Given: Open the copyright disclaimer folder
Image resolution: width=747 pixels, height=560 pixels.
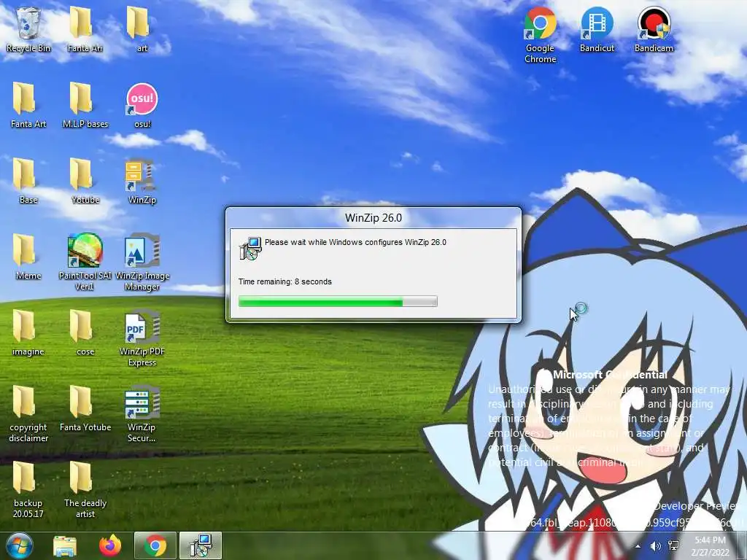Looking at the screenshot, I should click(x=28, y=413).
